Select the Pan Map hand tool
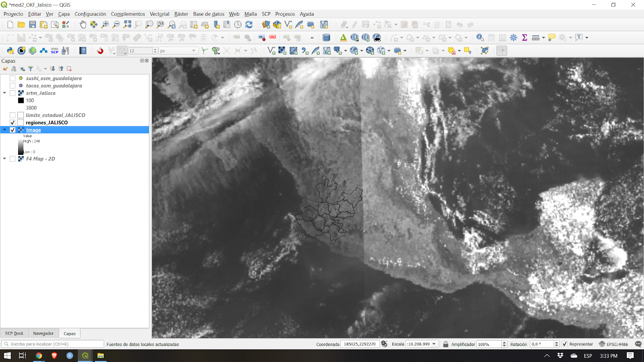Screen dimensions: 644x362 (83, 25)
